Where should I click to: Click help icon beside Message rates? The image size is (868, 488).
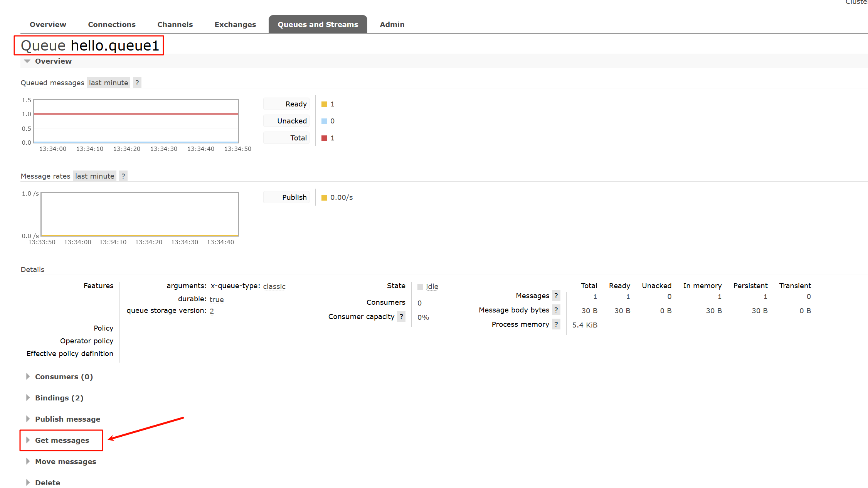pos(123,176)
